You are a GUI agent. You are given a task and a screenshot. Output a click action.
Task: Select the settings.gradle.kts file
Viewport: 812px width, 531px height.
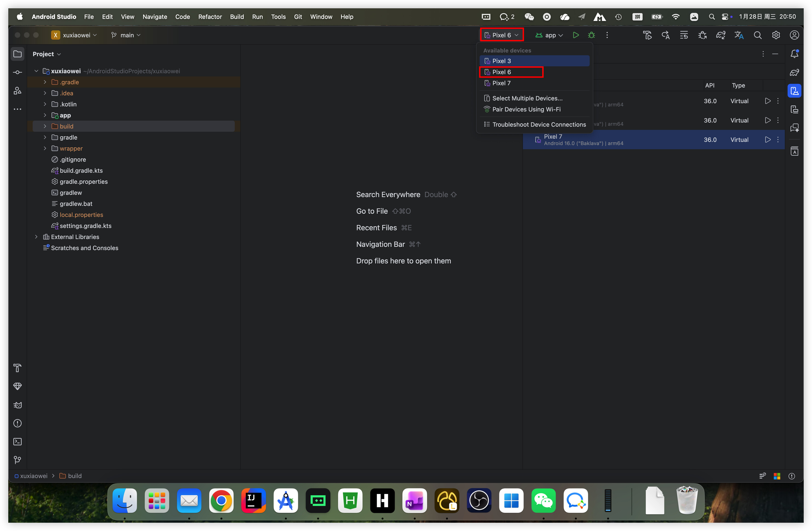click(x=85, y=226)
